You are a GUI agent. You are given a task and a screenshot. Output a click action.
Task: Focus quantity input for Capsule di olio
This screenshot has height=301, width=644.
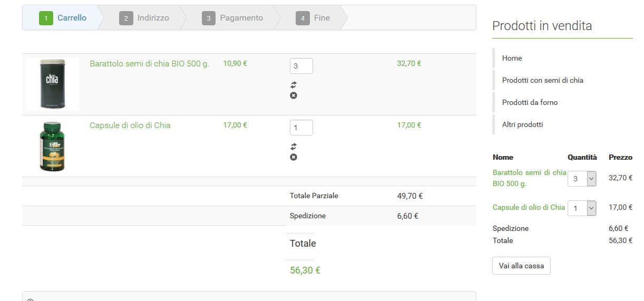coord(301,128)
